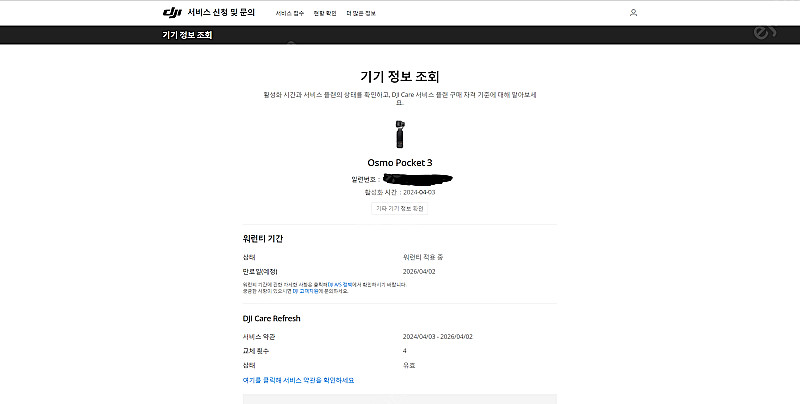Click the 기기 정보 조회 text in the black bar
Viewport: 800px width, 404px height.
click(x=187, y=35)
